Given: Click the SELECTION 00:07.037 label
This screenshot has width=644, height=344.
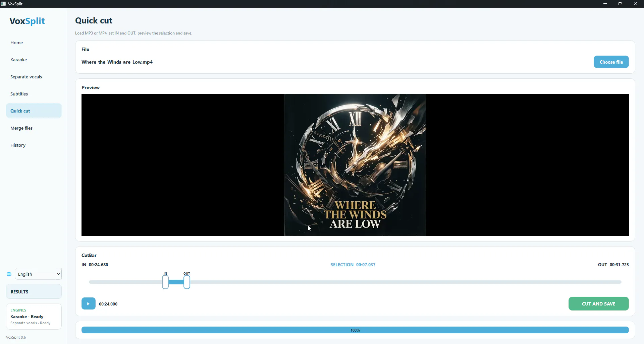Looking at the screenshot, I should click(x=353, y=265).
